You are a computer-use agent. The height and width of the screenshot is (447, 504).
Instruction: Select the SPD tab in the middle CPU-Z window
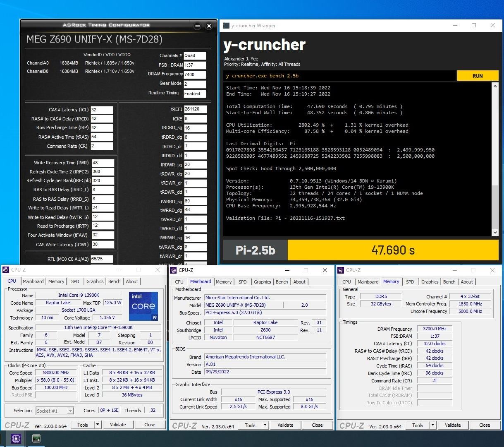click(243, 282)
